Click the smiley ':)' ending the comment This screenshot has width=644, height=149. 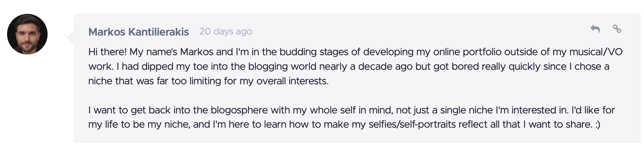click(598, 125)
